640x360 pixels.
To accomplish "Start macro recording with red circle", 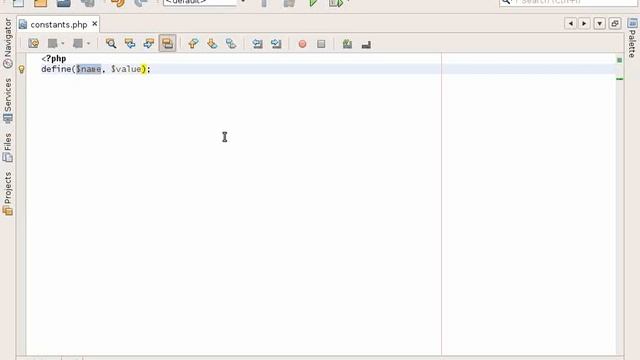I will pos(302,44).
